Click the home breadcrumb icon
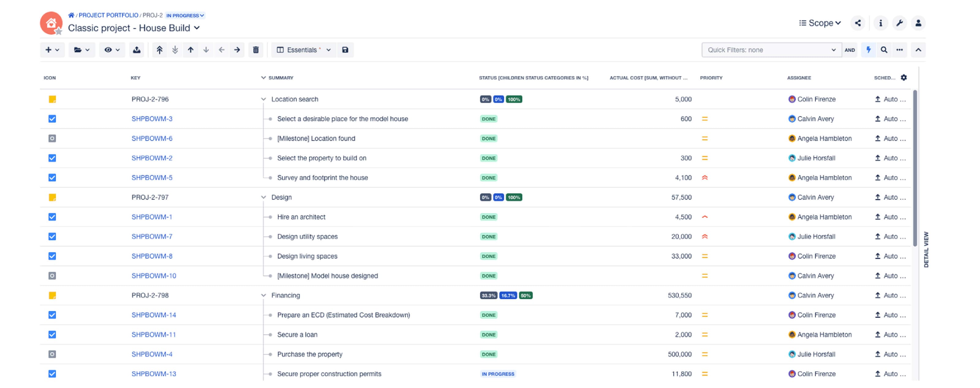Viewport: 980px width, 388px height. point(71,15)
